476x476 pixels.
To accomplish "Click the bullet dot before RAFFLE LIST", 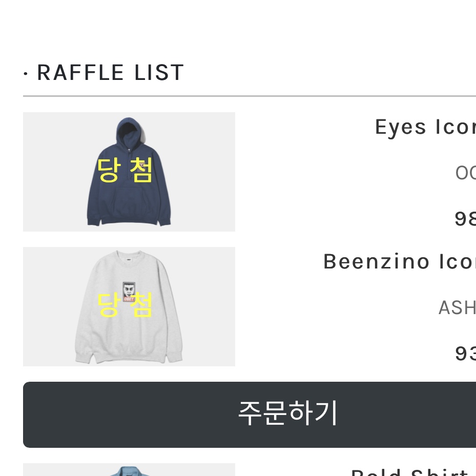I will 26,74.
